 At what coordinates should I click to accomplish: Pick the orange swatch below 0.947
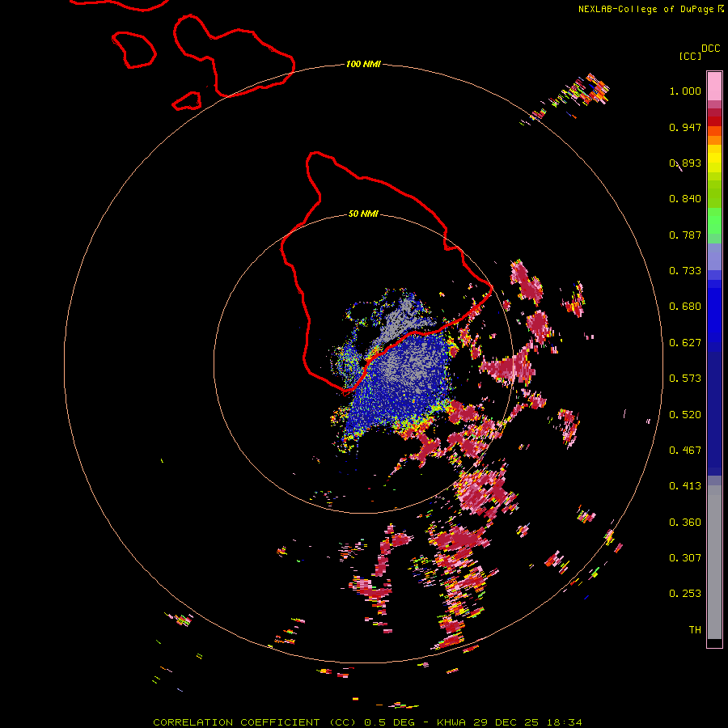click(x=714, y=139)
